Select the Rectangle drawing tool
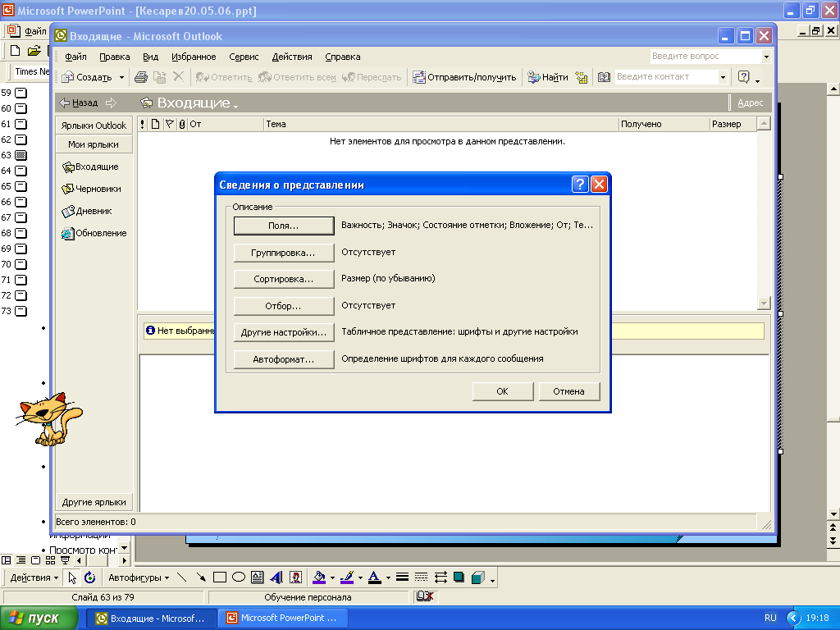This screenshot has width=840, height=630. click(220, 577)
